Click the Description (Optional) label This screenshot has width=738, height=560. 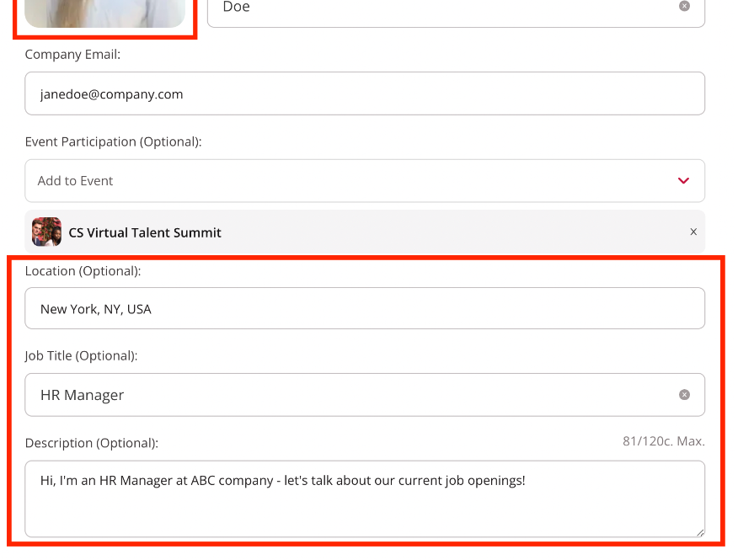(x=91, y=442)
